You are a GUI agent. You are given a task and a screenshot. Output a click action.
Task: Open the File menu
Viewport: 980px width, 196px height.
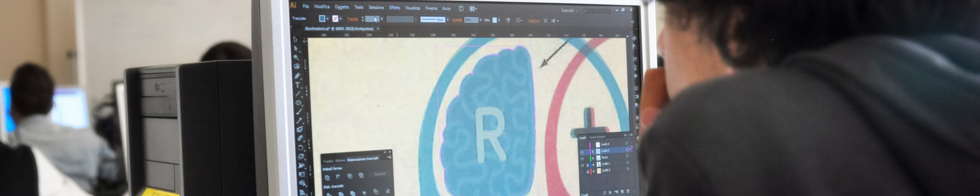306,6
